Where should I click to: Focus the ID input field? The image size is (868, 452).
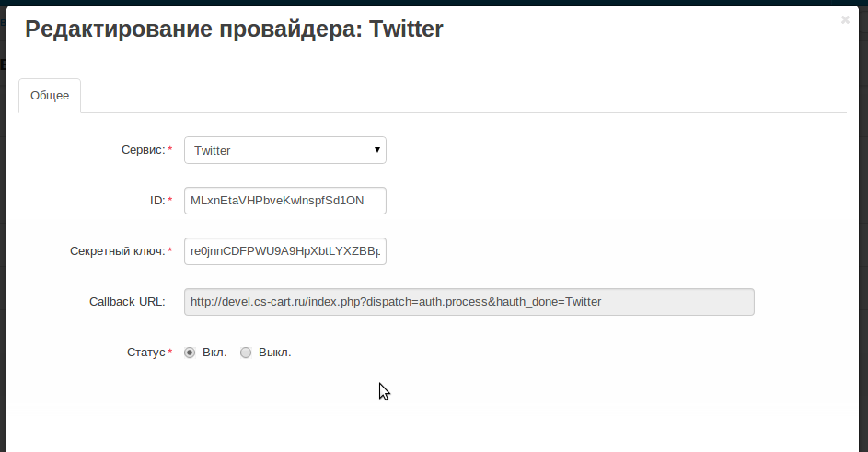tap(284, 201)
